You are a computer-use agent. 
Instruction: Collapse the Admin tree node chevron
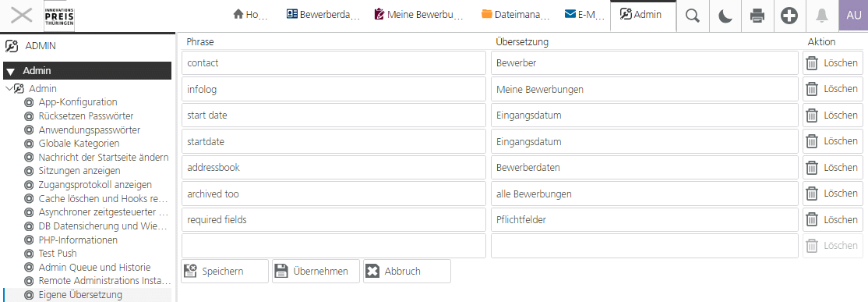(9, 89)
